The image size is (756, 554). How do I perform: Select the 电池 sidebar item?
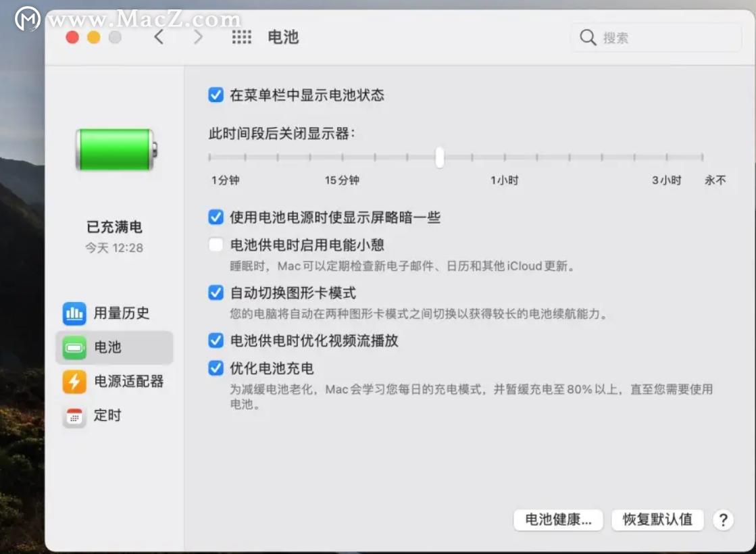click(x=107, y=347)
